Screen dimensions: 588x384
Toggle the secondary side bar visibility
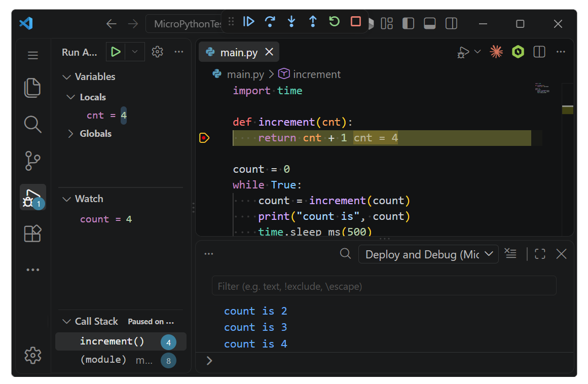point(451,24)
